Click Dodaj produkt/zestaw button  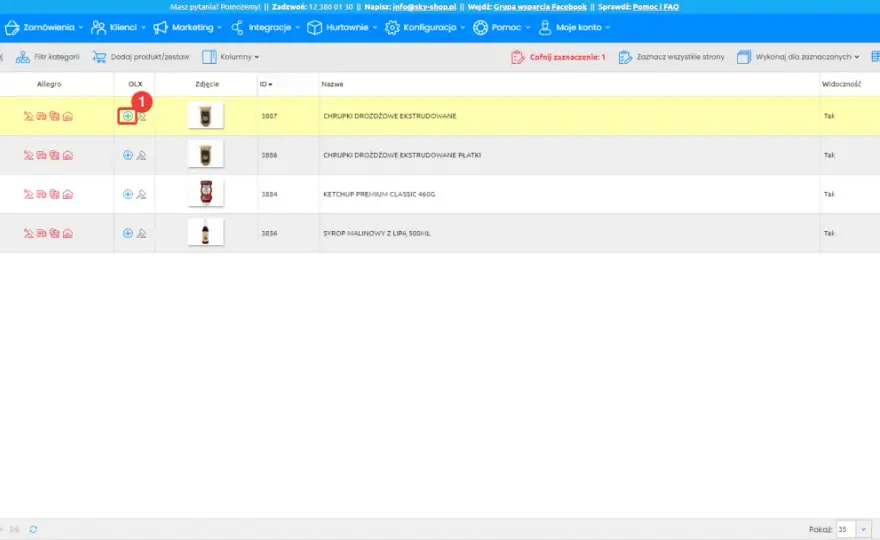(141, 57)
